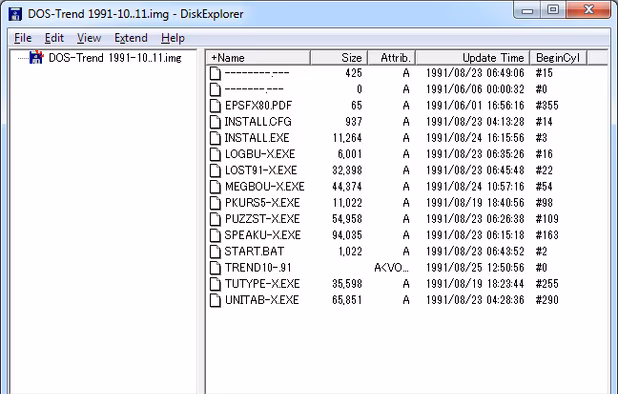Click the SPEAKU-X.EXE file icon

pyautogui.click(x=215, y=235)
